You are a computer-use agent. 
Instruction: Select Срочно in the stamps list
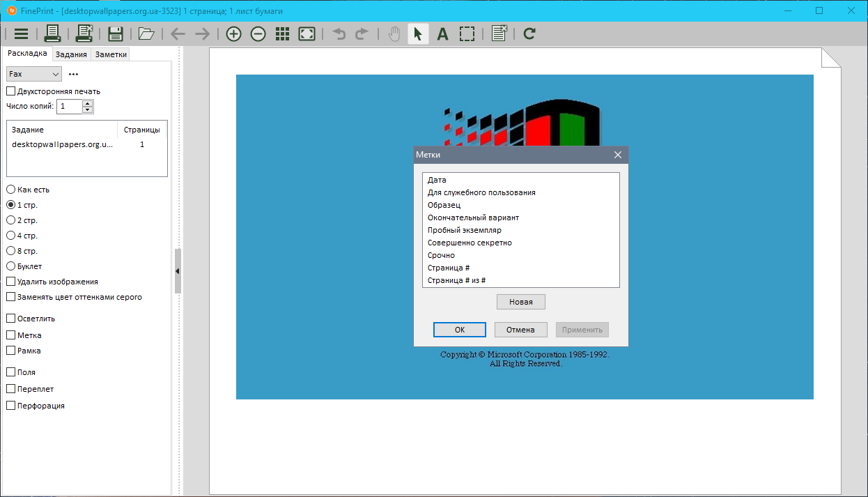pyautogui.click(x=521, y=255)
